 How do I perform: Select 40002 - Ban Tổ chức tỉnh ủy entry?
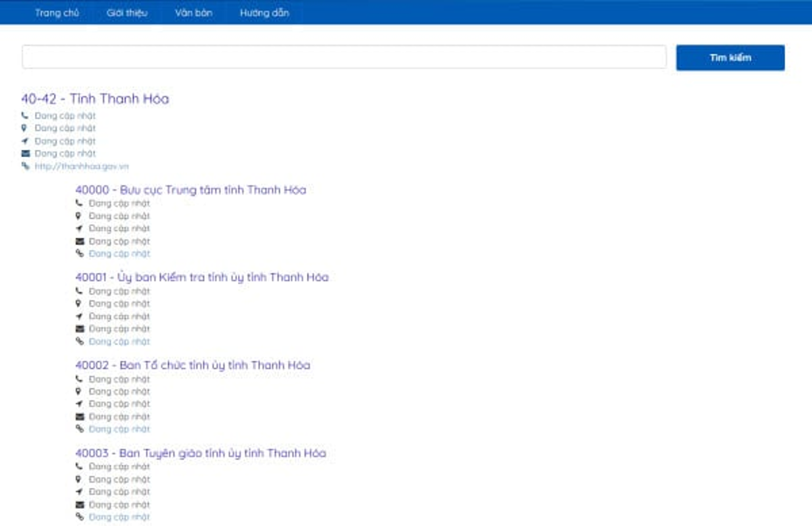coord(193,366)
